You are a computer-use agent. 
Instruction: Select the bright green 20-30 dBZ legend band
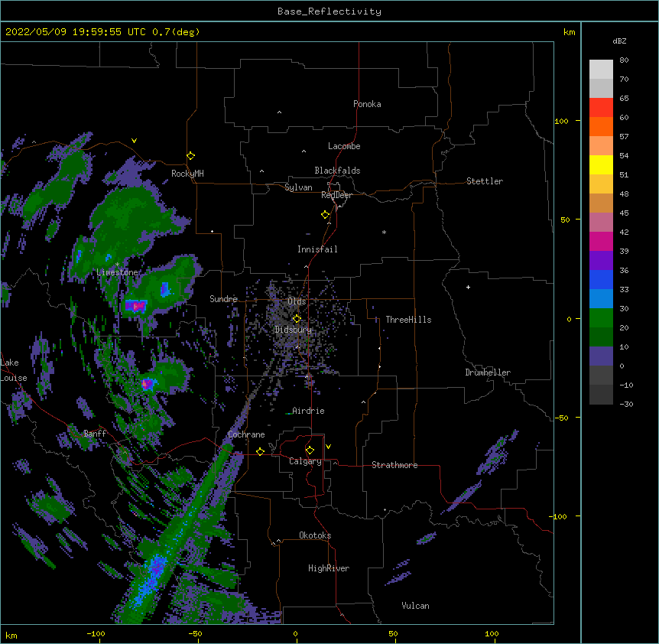pos(601,318)
